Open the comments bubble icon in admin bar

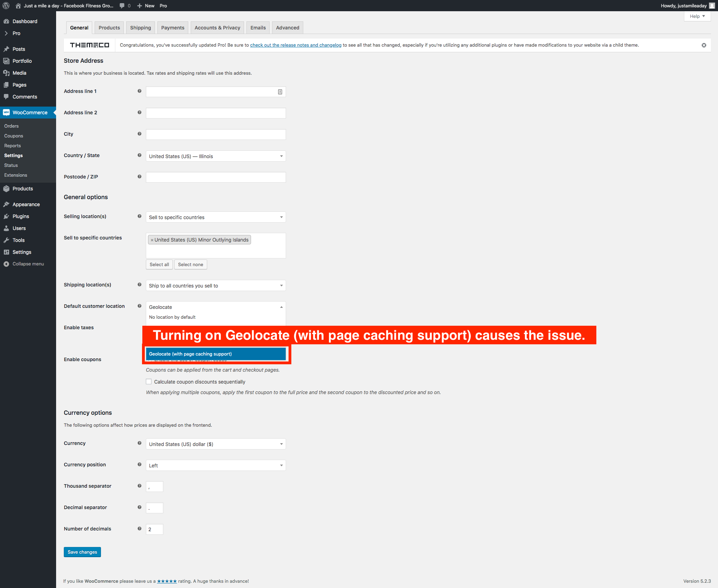pos(122,6)
